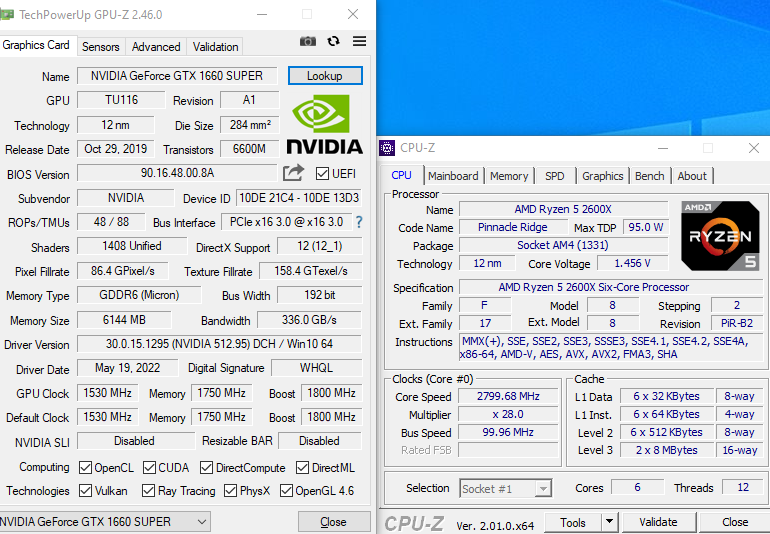Click the Instructions list text
770x534 pixels.
(612, 347)
